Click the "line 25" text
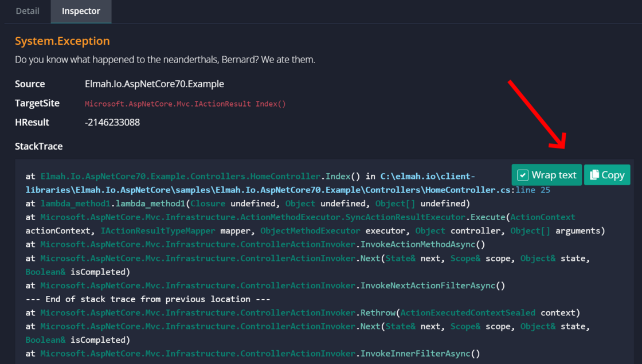 point(533,190)
